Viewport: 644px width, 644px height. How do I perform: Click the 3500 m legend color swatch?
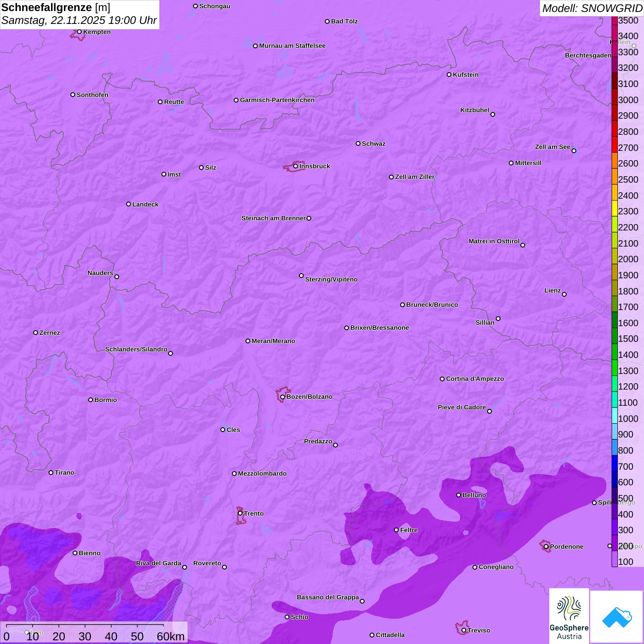pos(615,20)
